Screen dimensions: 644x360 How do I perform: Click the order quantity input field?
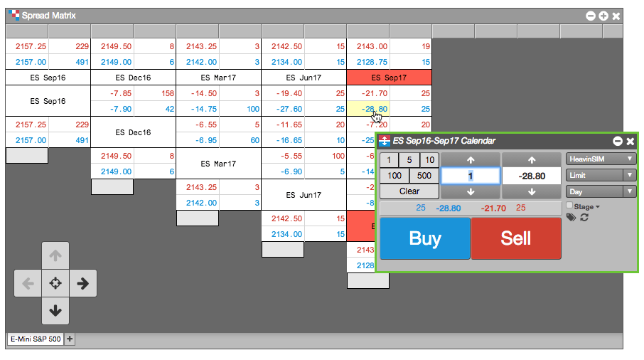[x=471, y=176]
